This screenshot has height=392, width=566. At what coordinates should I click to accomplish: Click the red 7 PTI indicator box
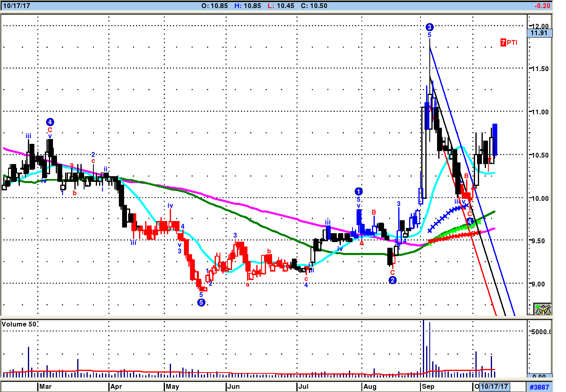tap(509, 42)
